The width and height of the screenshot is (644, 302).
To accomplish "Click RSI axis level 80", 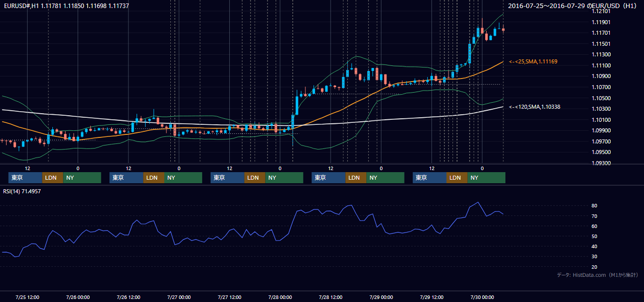I will pyautogui.click(x=595, y=206).
